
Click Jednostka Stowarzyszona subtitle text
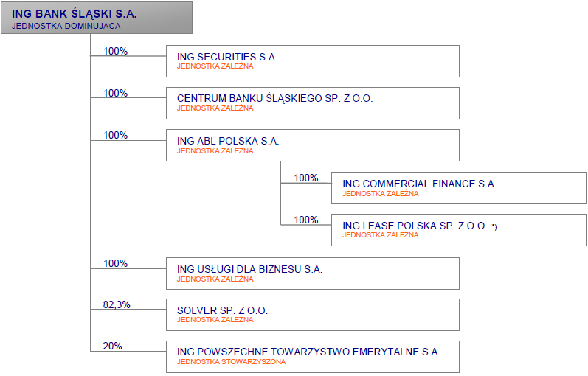(x=231, y=362)
